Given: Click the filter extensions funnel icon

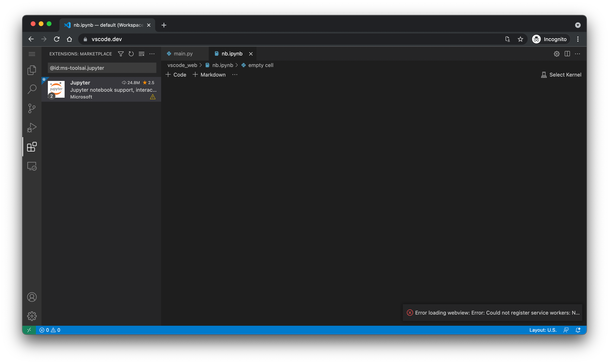Looking at the screenshot, I should pos(121,54).
